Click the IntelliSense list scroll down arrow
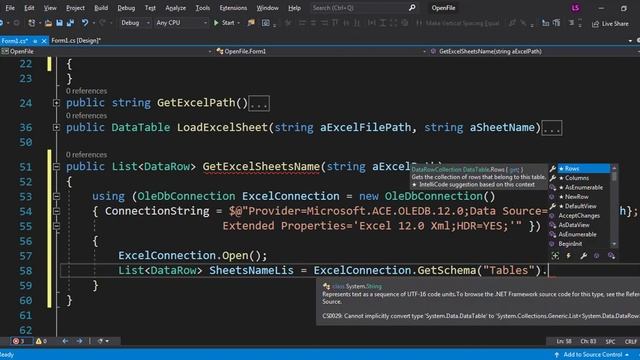Image resolution: width=640 pixels, height=360 pixels. tap(614, 244)
